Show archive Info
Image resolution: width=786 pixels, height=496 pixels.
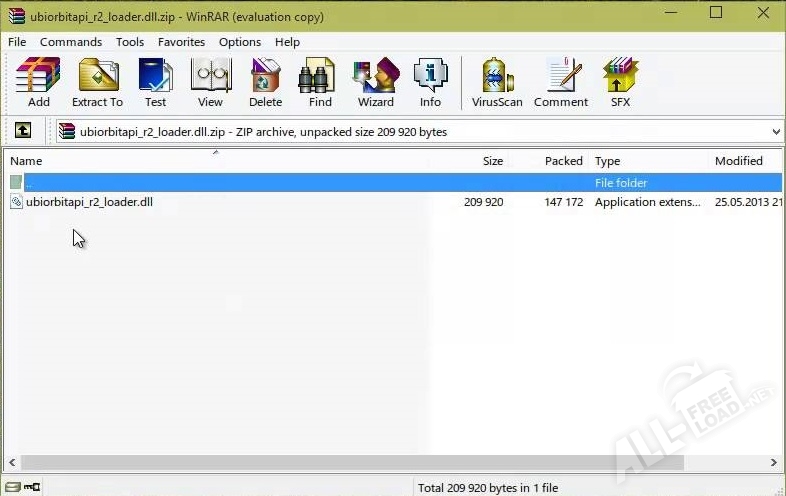point(430,82)
